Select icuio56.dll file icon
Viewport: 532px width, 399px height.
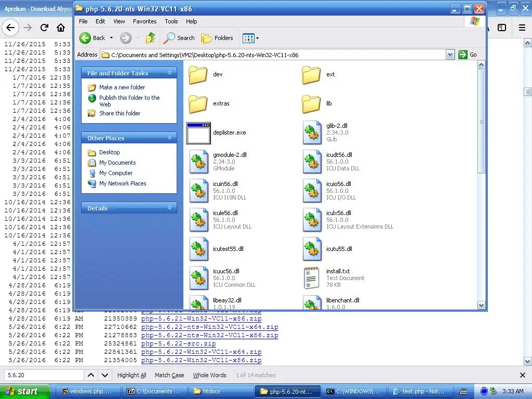312,191
